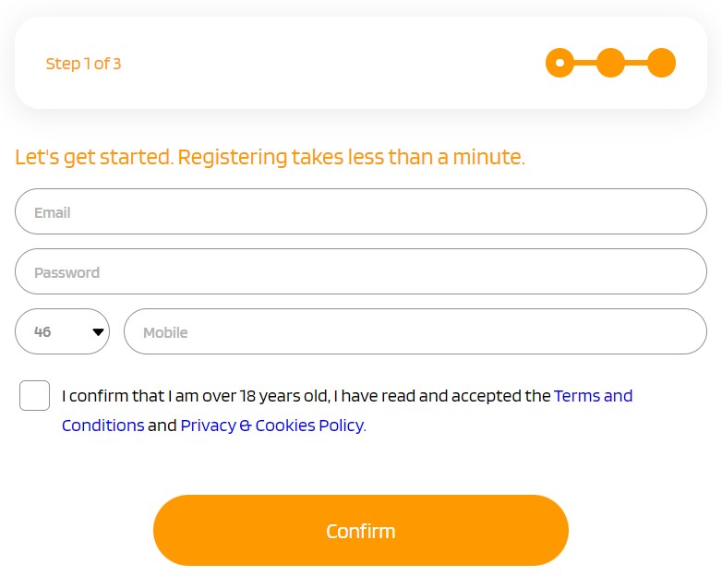The height and width of the screenshot is (588, 722).
Task: Click the second step indicator circle
Action: pos(610,64)
